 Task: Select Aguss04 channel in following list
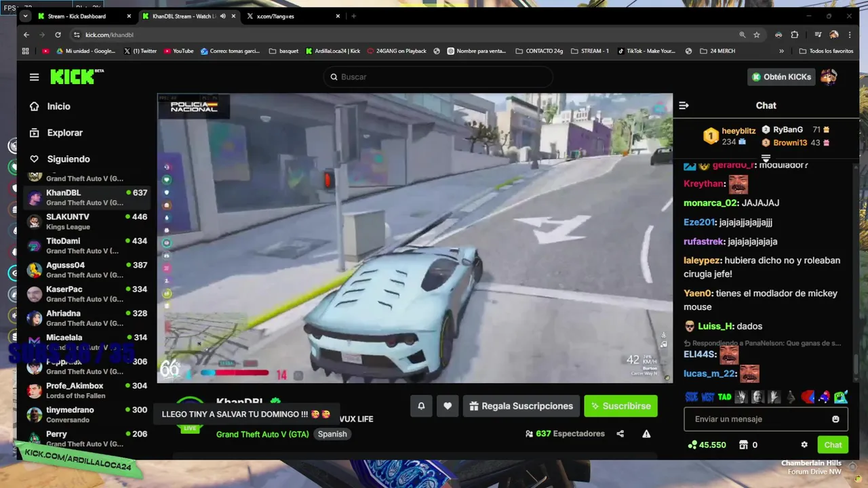tap(87, 270)
